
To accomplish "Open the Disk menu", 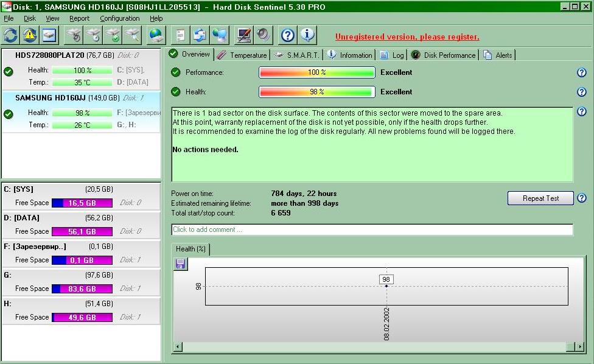I will (30, 18).
